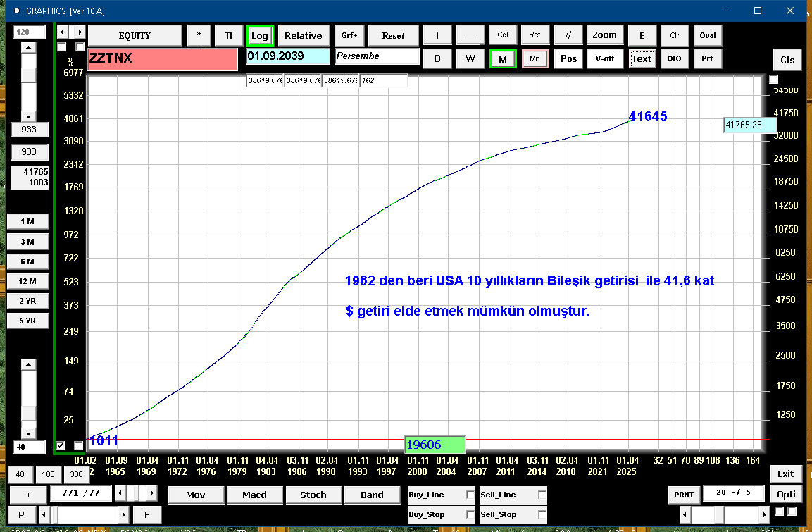
Task: Activate the parallel lines (//) tool
Action: click(568, 35)
